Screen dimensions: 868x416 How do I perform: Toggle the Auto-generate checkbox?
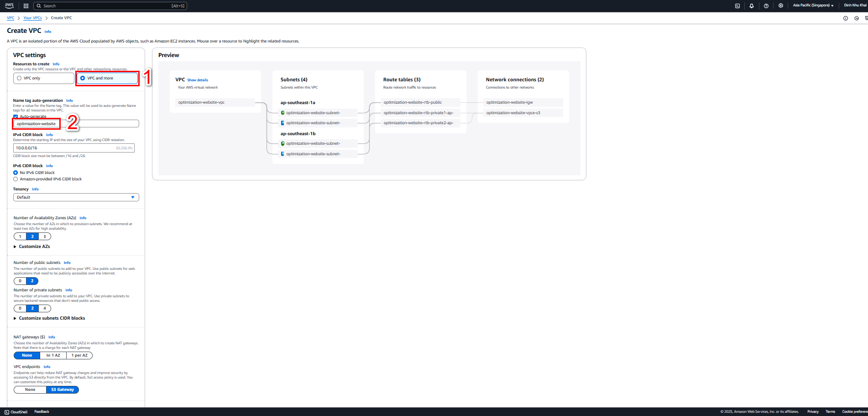[16, 116]
